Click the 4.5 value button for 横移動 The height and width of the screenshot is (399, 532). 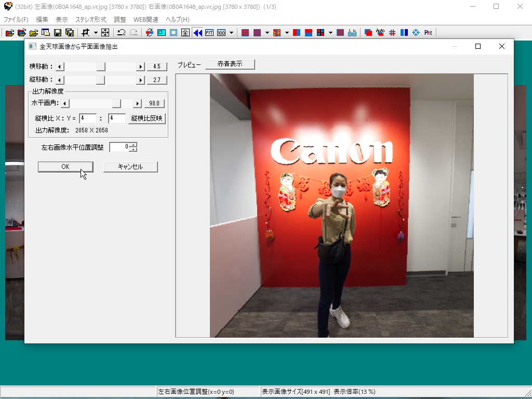(x=157, y=66)
